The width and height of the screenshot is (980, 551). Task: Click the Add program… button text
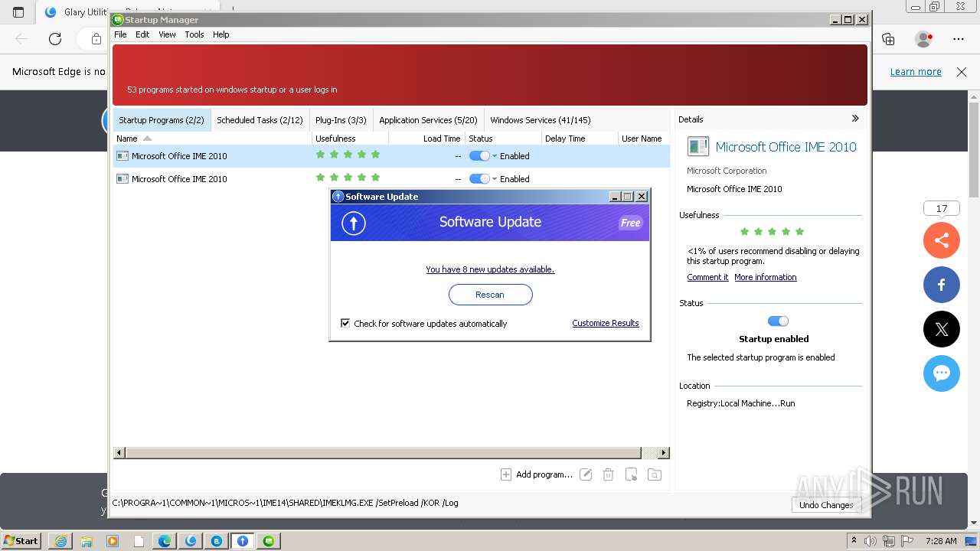coord(544,474)
